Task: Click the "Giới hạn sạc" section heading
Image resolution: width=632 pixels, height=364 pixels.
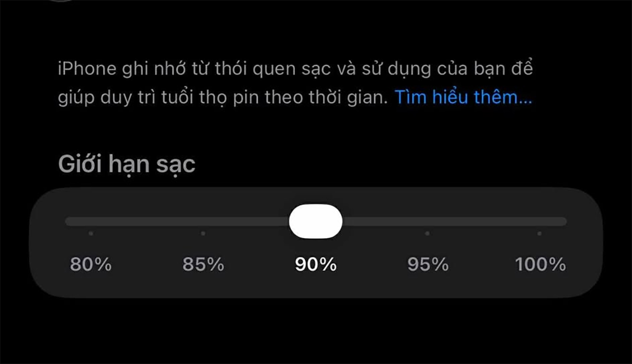Action: [x=127, y=164]
